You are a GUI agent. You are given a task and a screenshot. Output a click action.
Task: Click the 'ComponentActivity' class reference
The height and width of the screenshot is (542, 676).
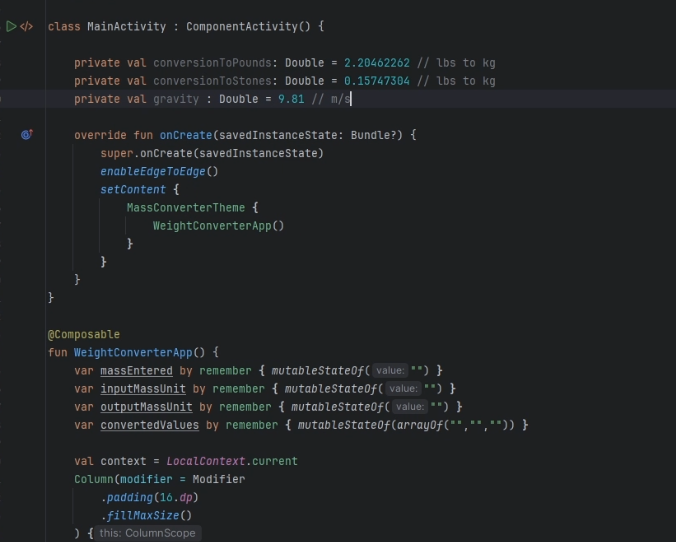(242, 27)
